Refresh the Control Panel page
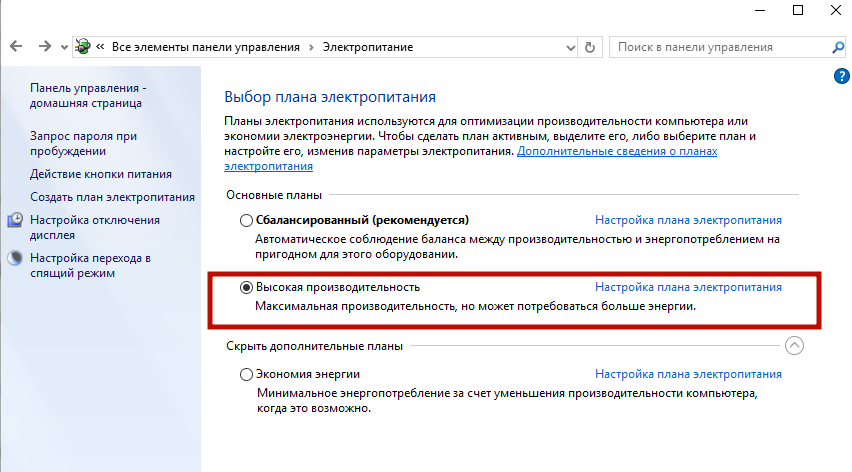852x472 pixels. pos(590,47)
